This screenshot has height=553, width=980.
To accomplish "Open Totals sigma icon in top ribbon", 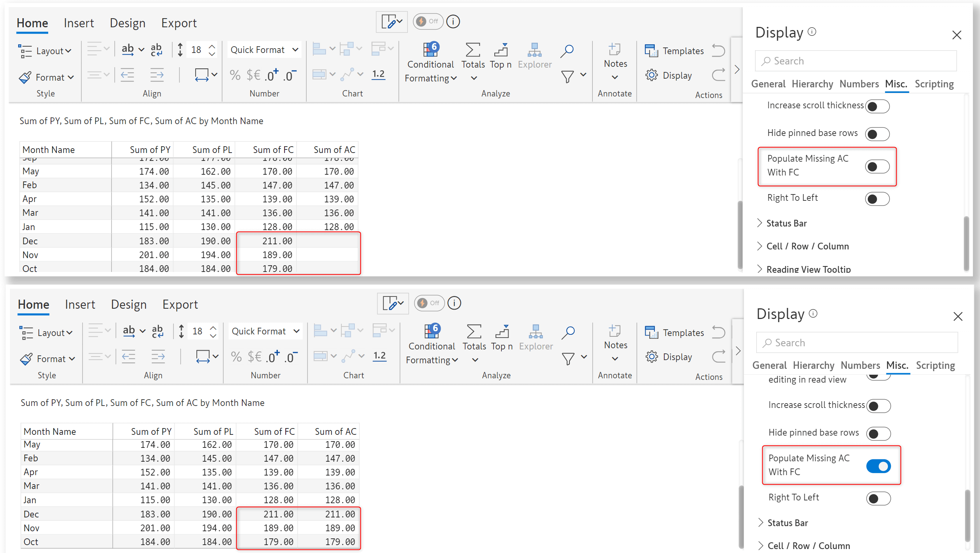I will tap(473, 51).
